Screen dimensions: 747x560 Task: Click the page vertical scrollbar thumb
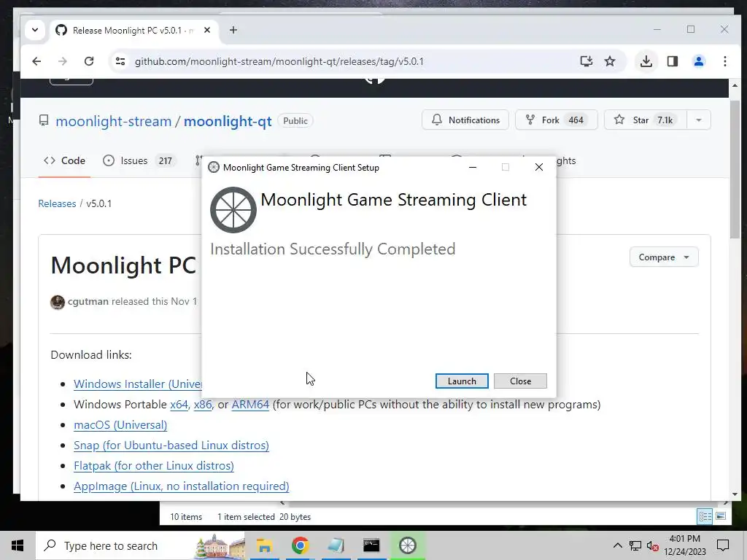735,169
